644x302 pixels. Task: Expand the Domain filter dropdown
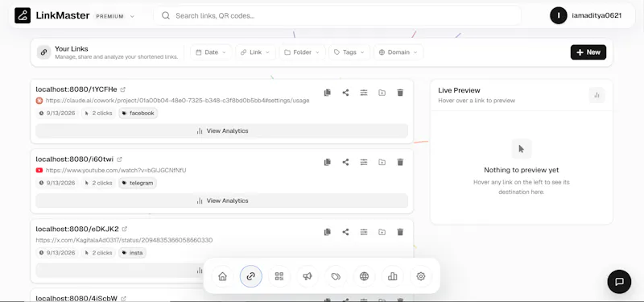398,52
